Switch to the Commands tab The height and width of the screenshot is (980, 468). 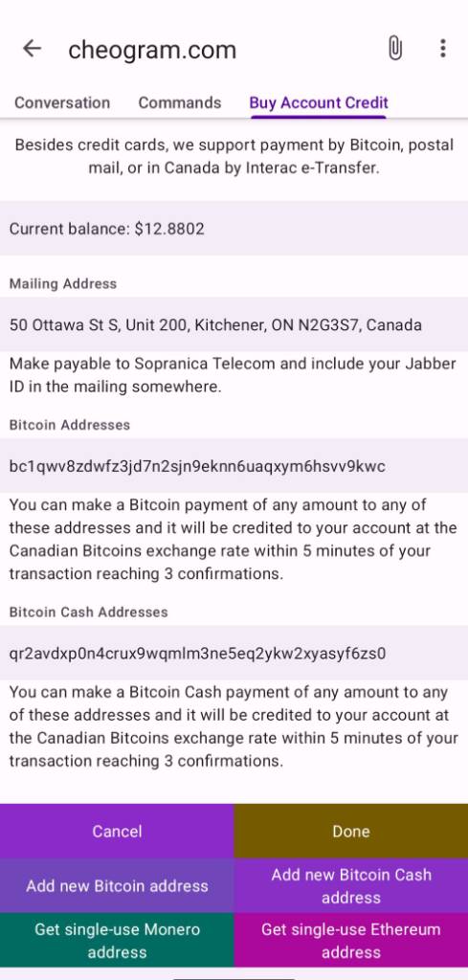point(179,102)
